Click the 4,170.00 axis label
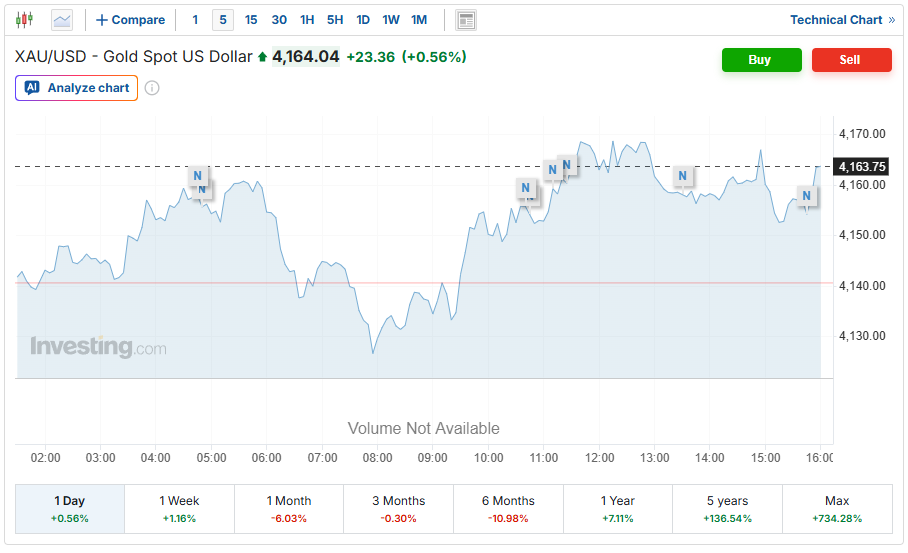 pyautogui.click(x=862, y=134)
